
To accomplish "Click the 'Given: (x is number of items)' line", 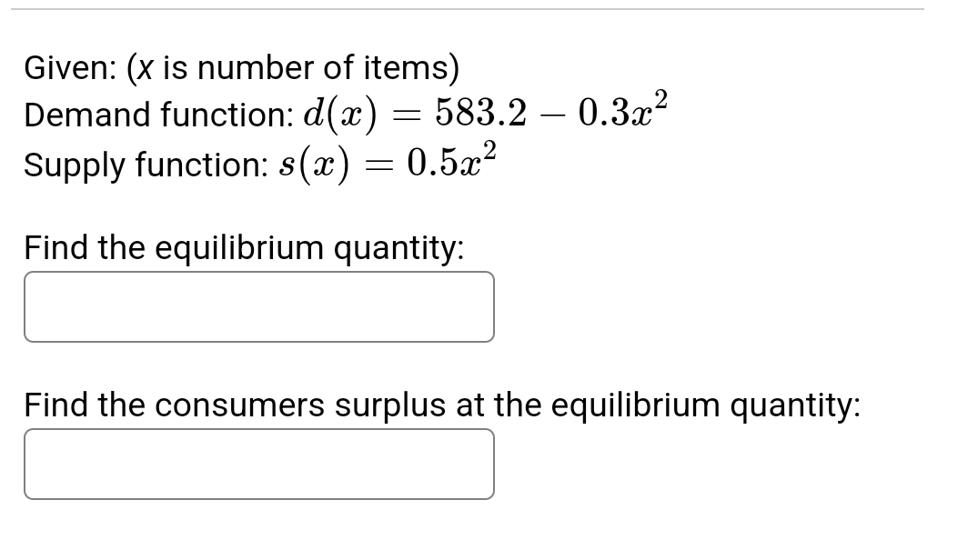I will pos(241,67).
